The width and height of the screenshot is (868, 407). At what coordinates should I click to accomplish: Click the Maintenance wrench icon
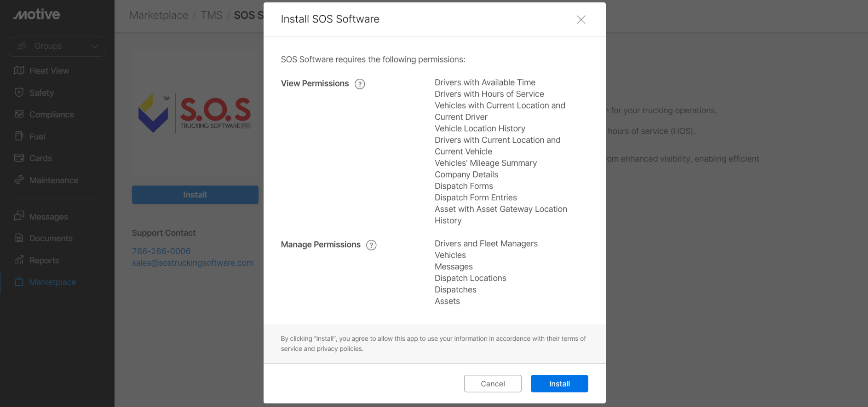19,180
